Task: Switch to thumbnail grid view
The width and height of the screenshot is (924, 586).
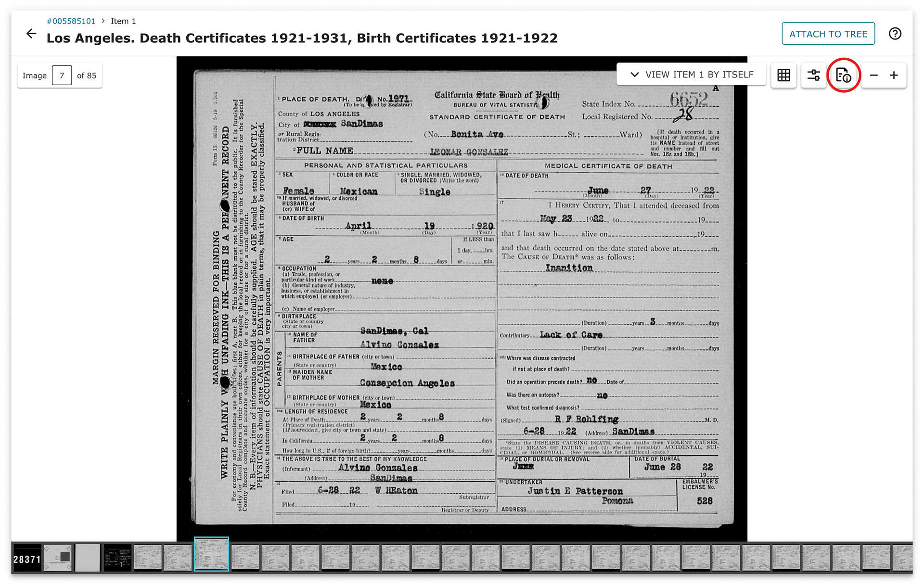Action: tap(783, 75)
